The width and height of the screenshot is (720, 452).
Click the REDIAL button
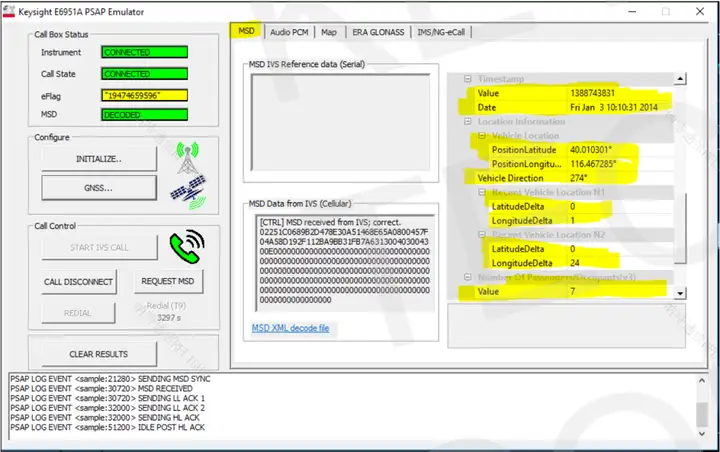pyautogui.click(x=78, y=313)
